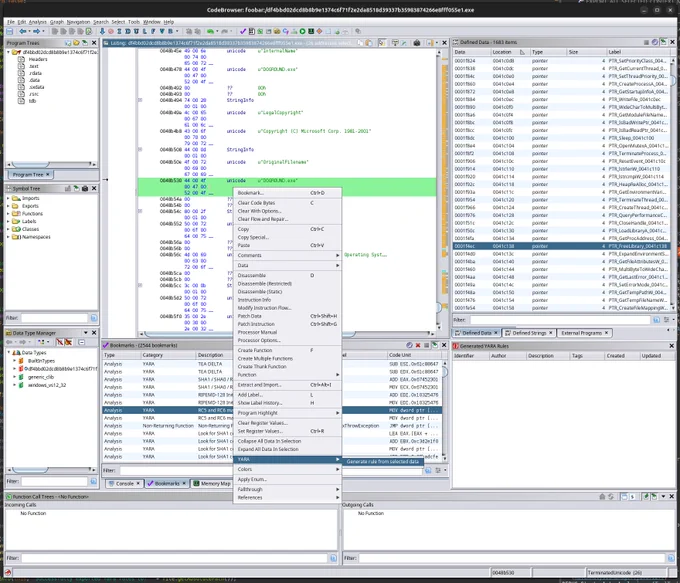Click the folder icon in Program Trees header
The height and width of the screenshot is (583, 680).
pyautogui.click(x=76, y=43)
